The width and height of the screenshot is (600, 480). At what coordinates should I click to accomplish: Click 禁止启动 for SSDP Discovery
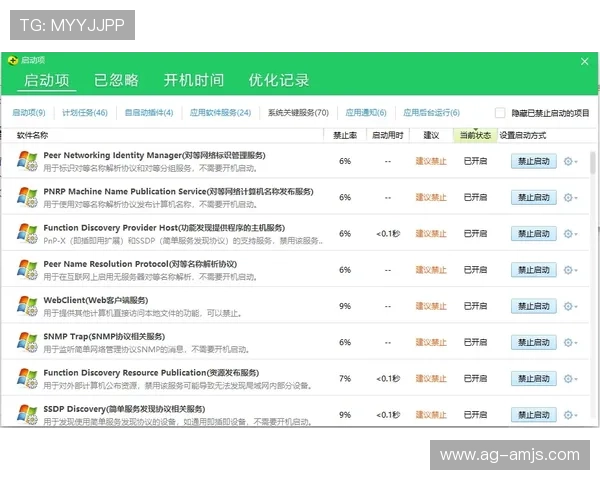coord(533,415)
